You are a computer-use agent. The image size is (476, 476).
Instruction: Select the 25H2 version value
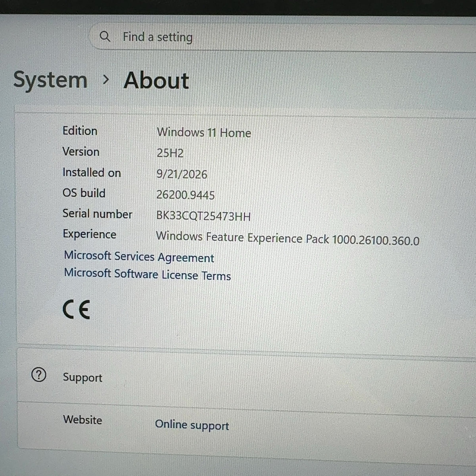pyautogui.click(x=170, y=153)
